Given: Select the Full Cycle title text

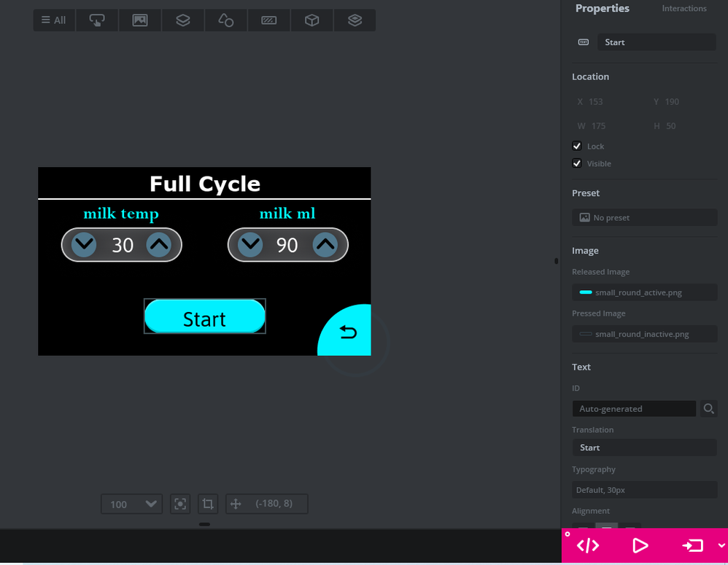Looking at the screenshot, I should [205, 184].
